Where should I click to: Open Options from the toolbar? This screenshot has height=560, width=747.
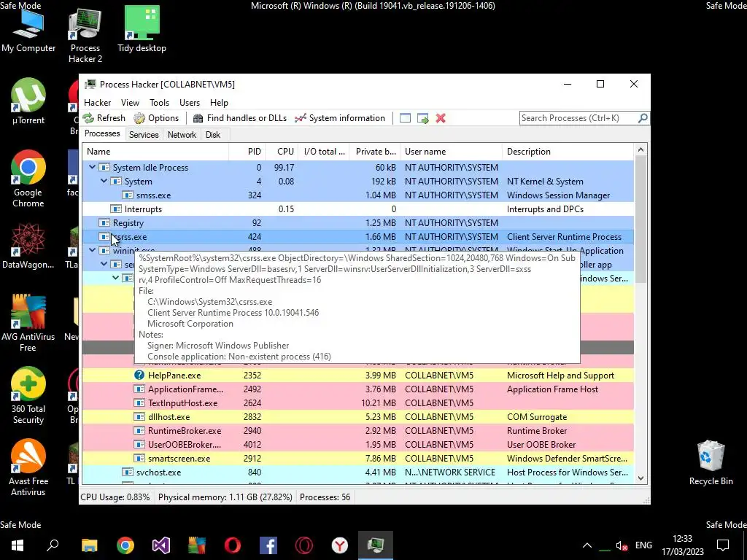click(156, 118)
